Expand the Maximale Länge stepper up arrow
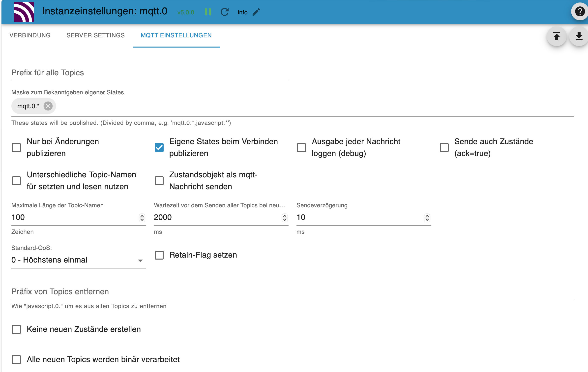This screenshot has height=372, width=588. coord(142,216)
